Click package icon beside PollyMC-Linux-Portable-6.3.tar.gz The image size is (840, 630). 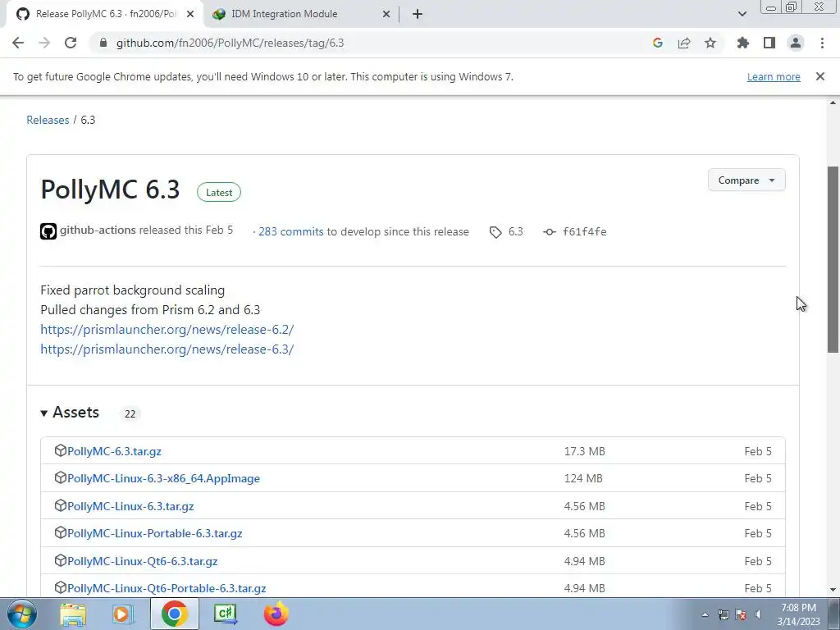[60, 532]
